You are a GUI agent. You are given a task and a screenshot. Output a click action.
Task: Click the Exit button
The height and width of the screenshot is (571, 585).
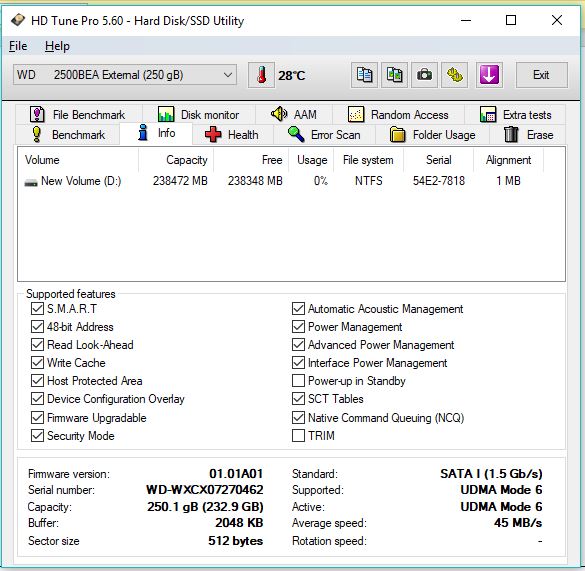541,75
